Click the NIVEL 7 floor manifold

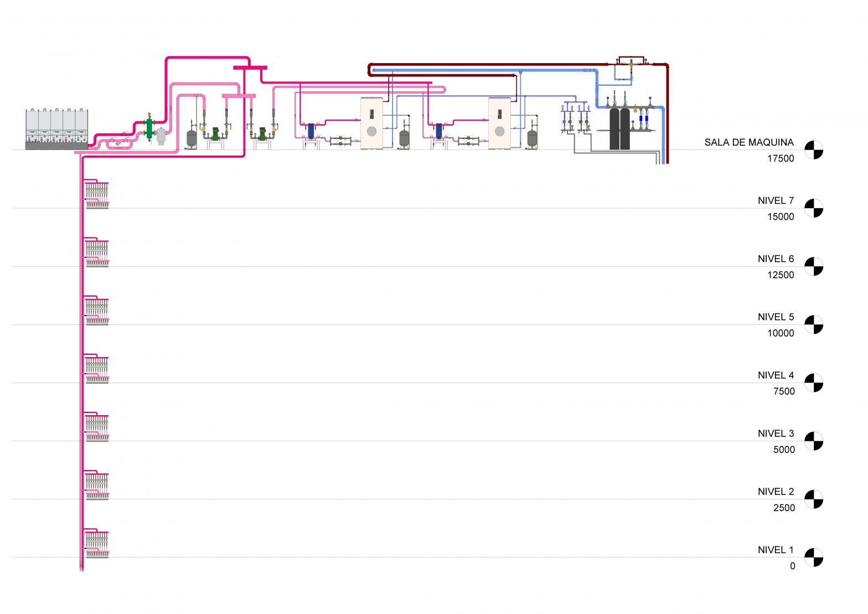coord(97,195)
